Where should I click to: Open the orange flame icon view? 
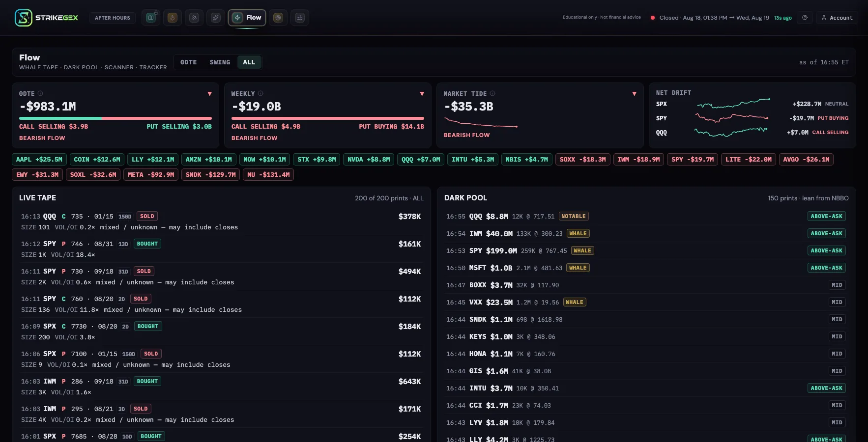(x=173, y=18)
